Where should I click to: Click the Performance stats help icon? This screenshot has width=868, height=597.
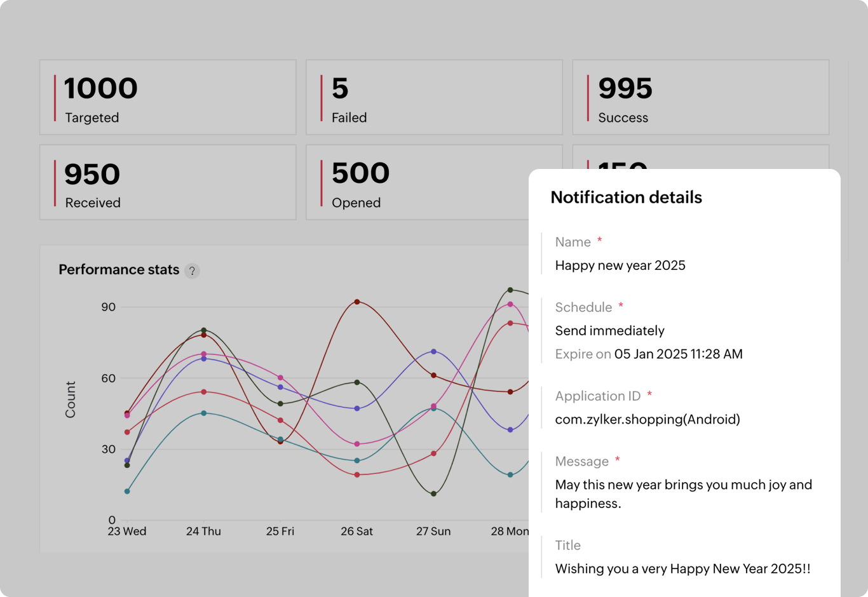(x=192, y=271)
